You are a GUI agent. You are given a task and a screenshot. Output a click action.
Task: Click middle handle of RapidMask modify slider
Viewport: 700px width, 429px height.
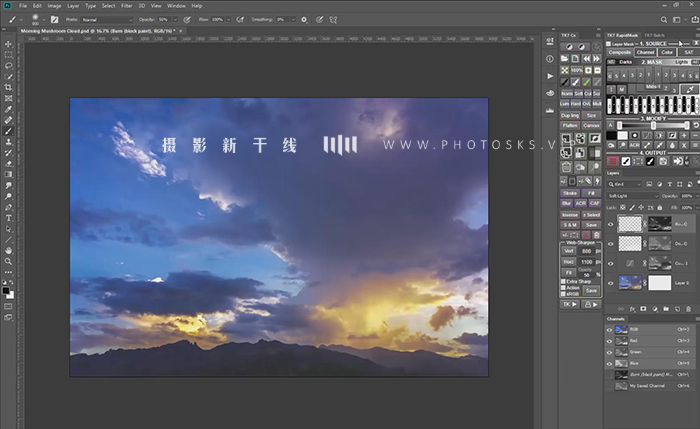point(653,126)
